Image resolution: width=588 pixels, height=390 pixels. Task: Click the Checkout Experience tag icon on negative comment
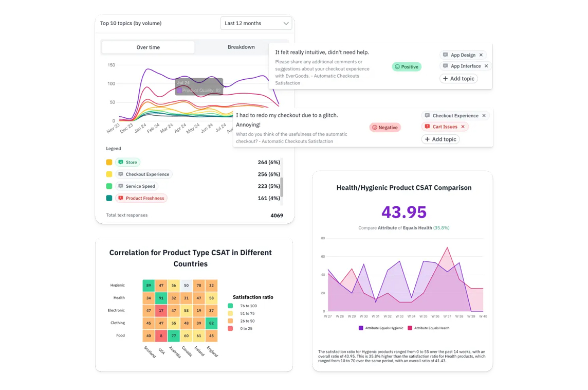[427, 116]
